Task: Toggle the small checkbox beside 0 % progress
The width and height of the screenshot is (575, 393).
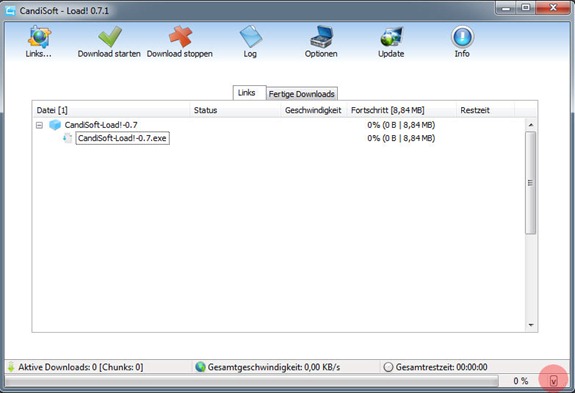Action: point(554,381)
